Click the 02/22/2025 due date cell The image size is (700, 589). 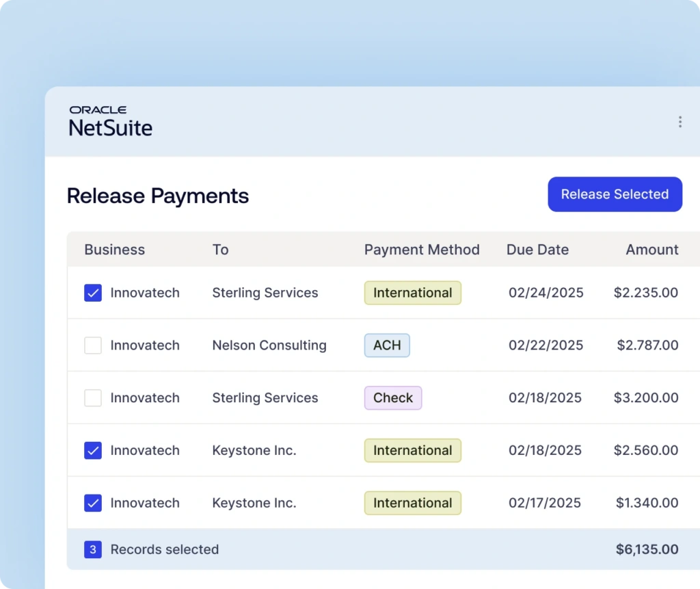[x=546, y=345]
